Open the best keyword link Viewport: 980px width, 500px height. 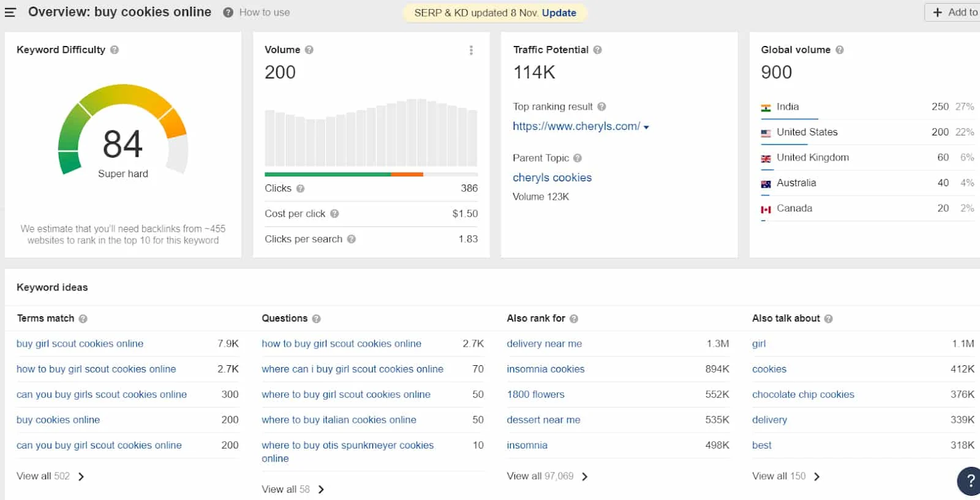coord(762,445)
